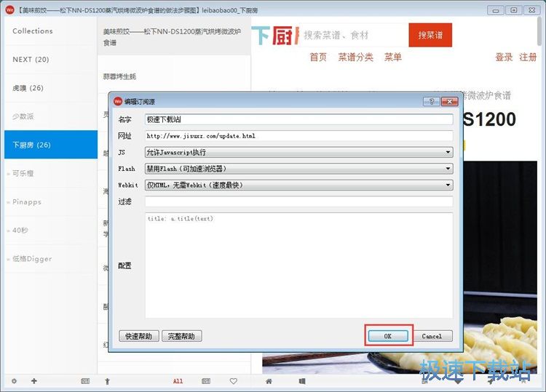Open the JS 允许Javascript执行 dropdown
546x392 pixels.
click(x=298, y=152)
